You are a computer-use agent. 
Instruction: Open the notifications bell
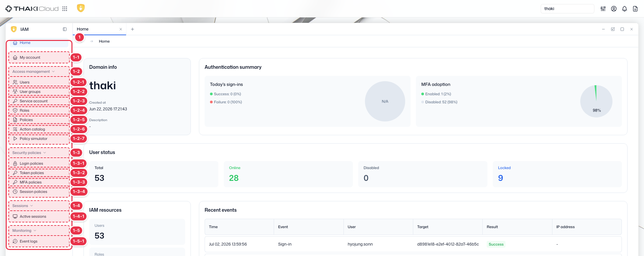(625, 9)
